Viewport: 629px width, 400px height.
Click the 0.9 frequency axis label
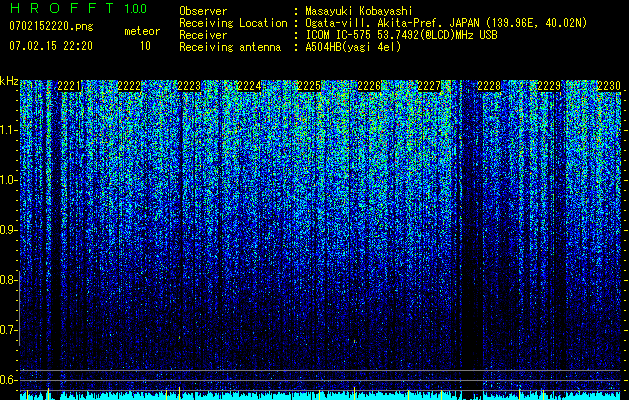click(x=8, y=230)
